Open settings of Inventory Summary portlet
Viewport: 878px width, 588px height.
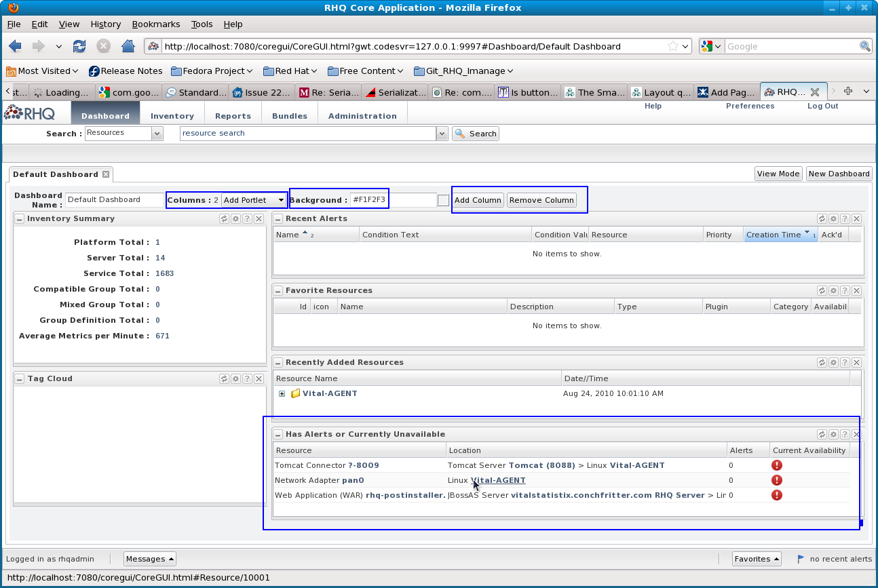pos(235,218)
